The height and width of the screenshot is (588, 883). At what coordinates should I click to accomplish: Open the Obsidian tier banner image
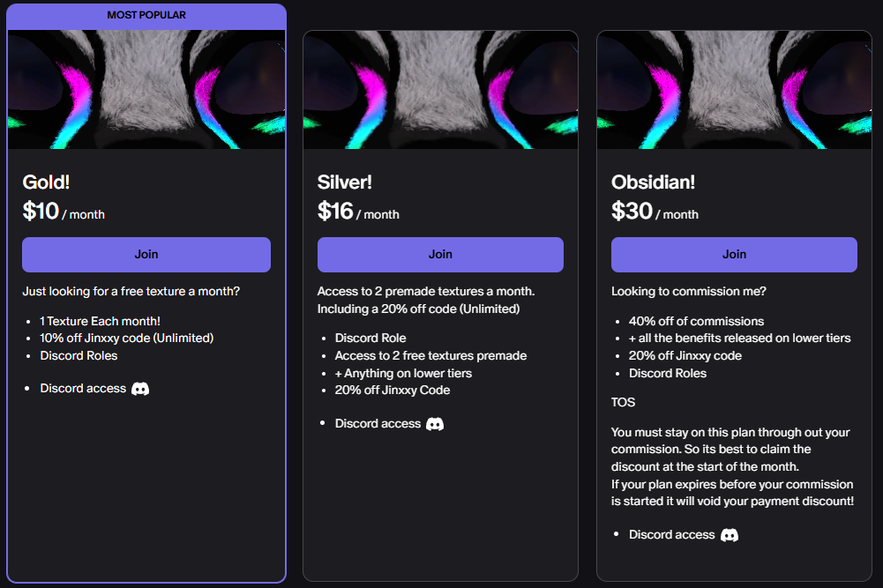click(x=734, y=89)
